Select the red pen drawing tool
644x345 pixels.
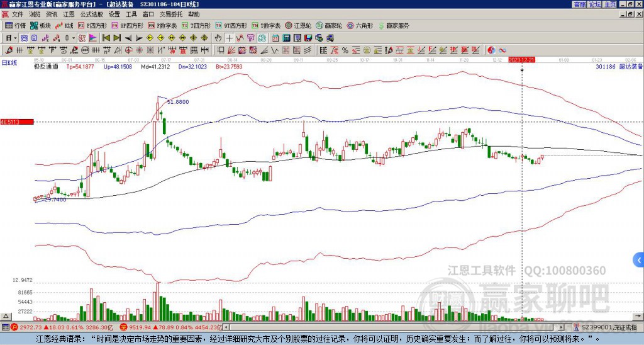(x=8, y=50)
